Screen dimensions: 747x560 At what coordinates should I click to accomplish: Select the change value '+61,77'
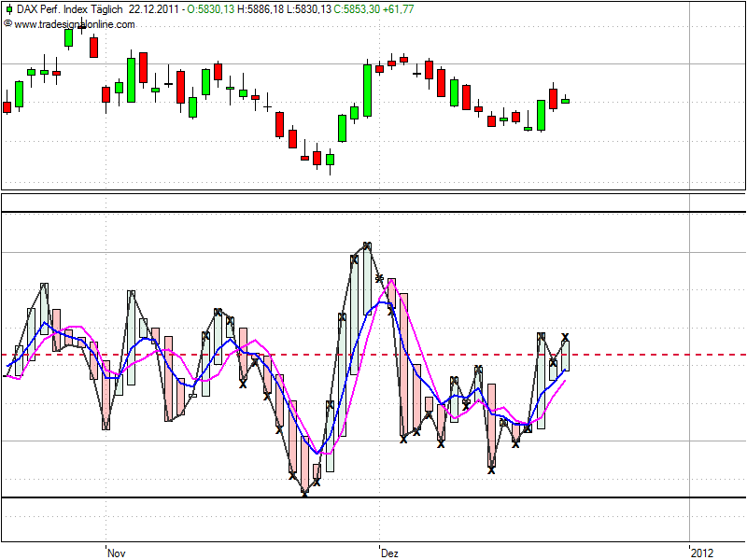399,9
